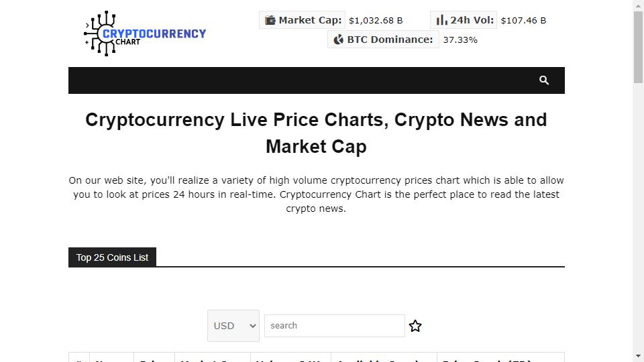The image size is (644, 362).
Task: Click the scrollbar up arrow
Action: [x=638, y=5]
